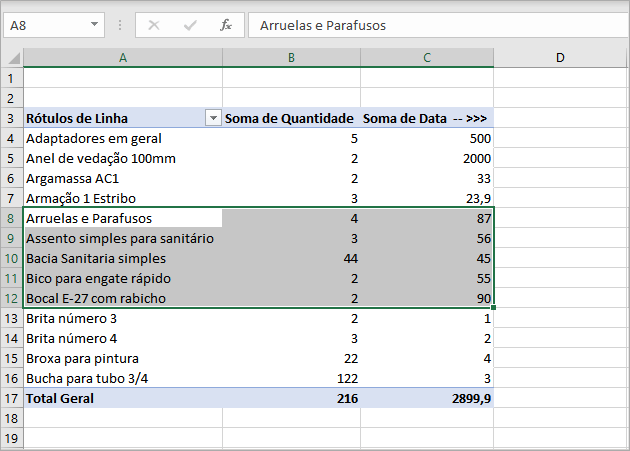Click empty cell D8
The width and height of the screenshot is (630, 451).
pyautogui.click(x=560, y=218)
